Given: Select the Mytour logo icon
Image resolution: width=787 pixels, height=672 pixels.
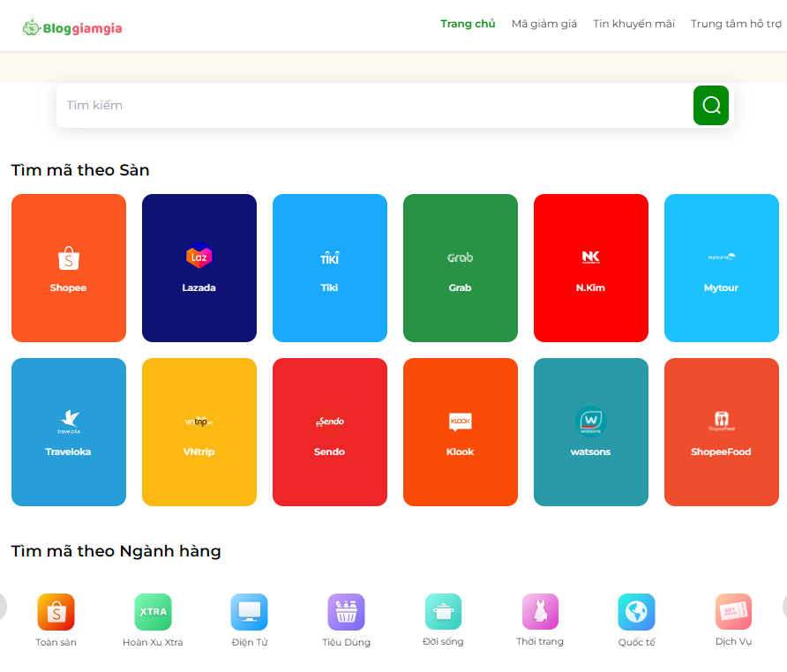Looking at the screenshot, I should coord(721,257).
